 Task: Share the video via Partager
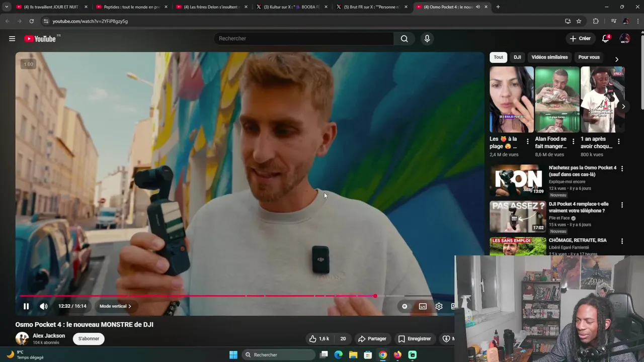(372, 339)
